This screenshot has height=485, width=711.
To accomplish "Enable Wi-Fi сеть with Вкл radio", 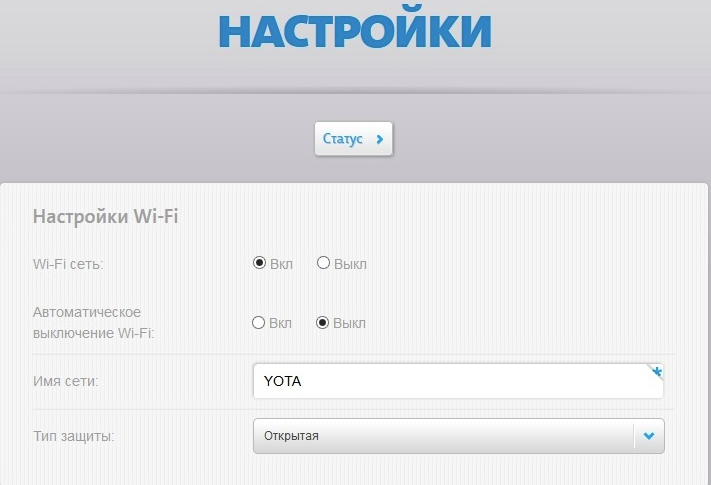I will click(259, 263).
